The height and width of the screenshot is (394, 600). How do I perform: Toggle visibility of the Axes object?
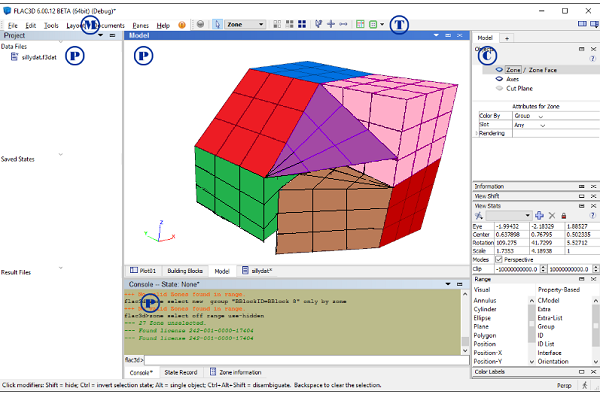499,79
